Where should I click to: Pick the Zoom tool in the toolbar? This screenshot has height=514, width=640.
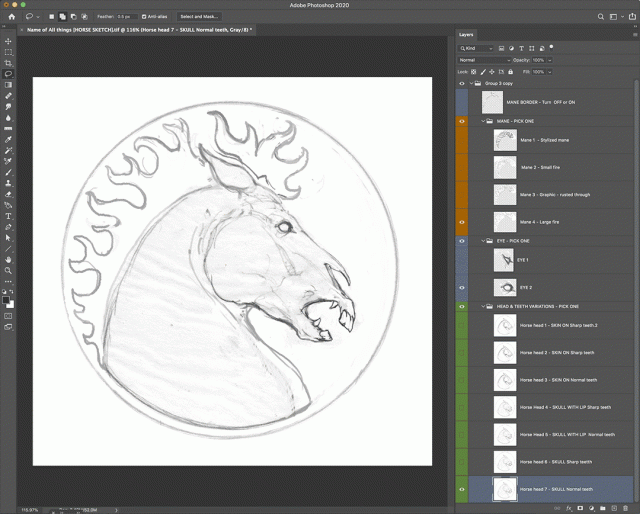[x=8, y=270]
